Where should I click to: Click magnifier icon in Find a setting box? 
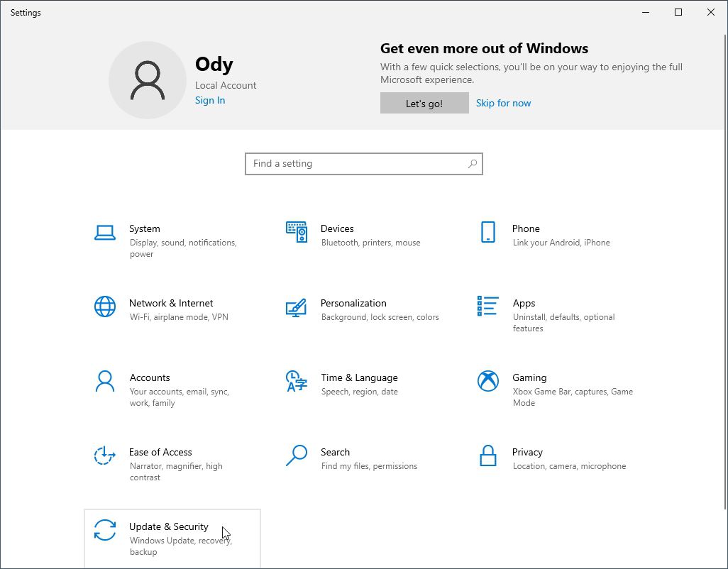(x=472, y=164)
